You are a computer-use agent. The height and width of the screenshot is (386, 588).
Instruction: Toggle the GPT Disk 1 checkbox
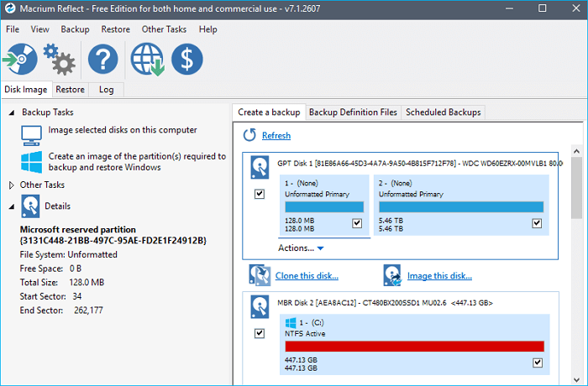[259, 194]
